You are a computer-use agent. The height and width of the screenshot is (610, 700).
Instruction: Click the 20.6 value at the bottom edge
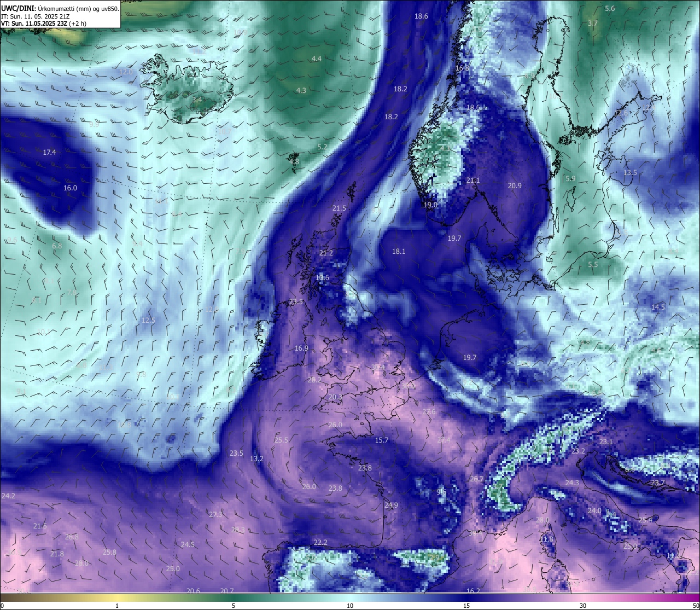(193, 590)
